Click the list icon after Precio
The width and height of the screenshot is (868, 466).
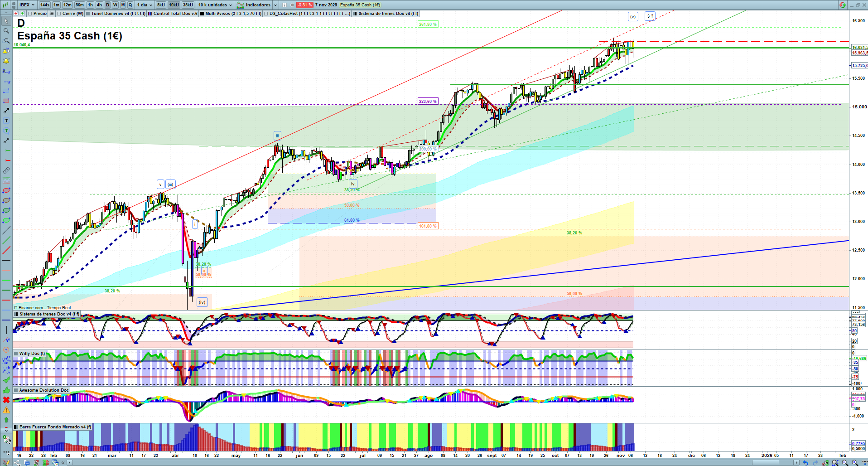[52, 14]
